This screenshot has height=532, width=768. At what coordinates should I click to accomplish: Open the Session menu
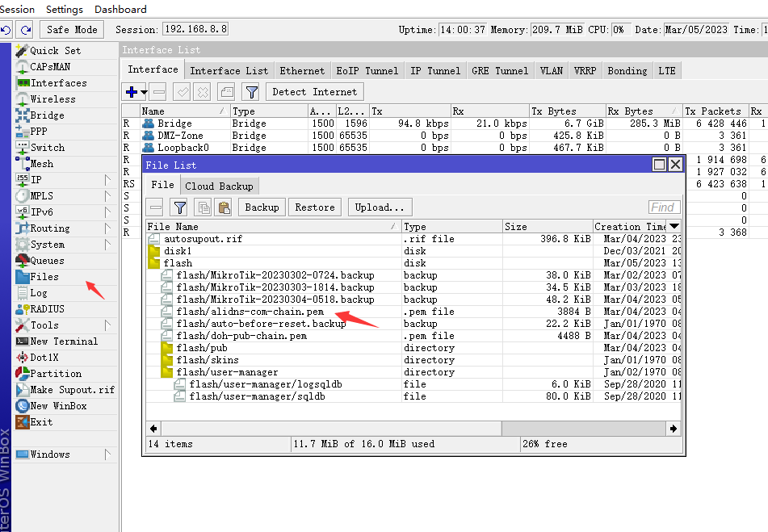pyautogui.click(x=17, y=10)
